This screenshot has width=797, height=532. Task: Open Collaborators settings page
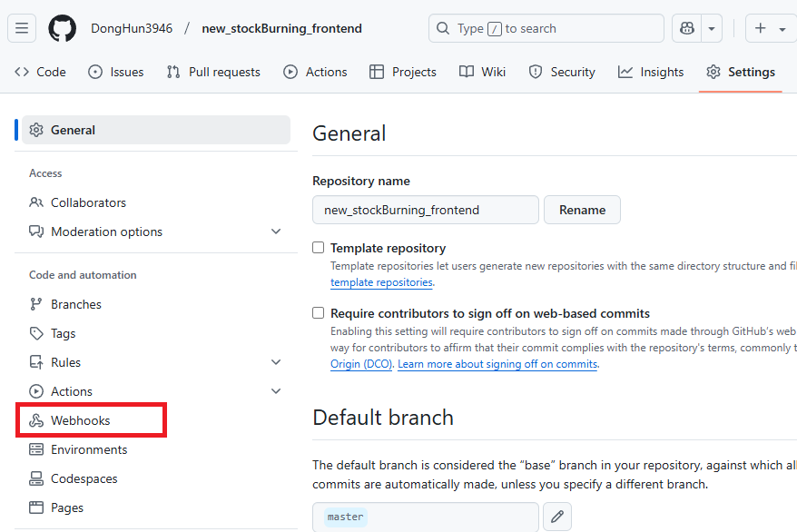[x=156, y=202]
